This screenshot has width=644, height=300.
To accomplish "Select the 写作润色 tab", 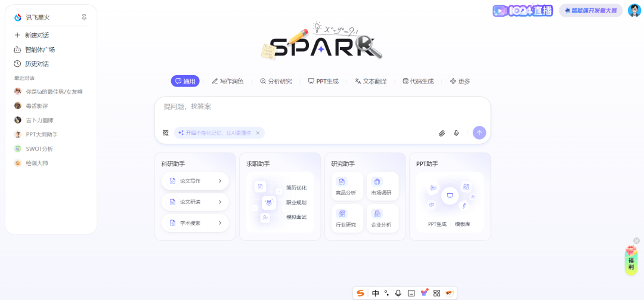I will point(228,81).
